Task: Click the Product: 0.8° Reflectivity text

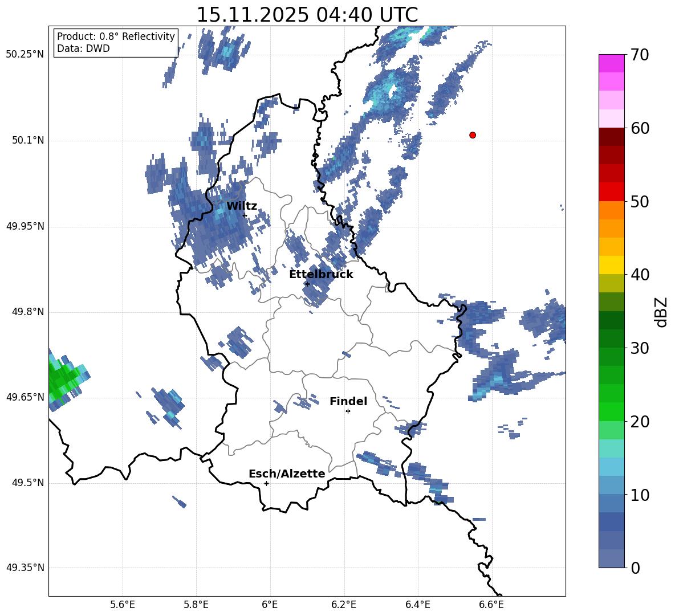Action: click(x=116, y=36)
